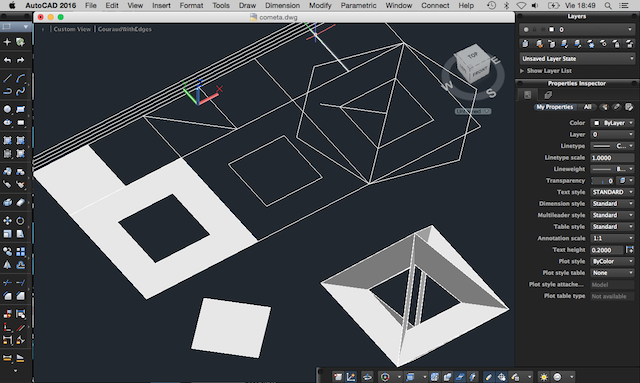Open the Draw menu
Viewport: 640px width, 383px height.
247,5
